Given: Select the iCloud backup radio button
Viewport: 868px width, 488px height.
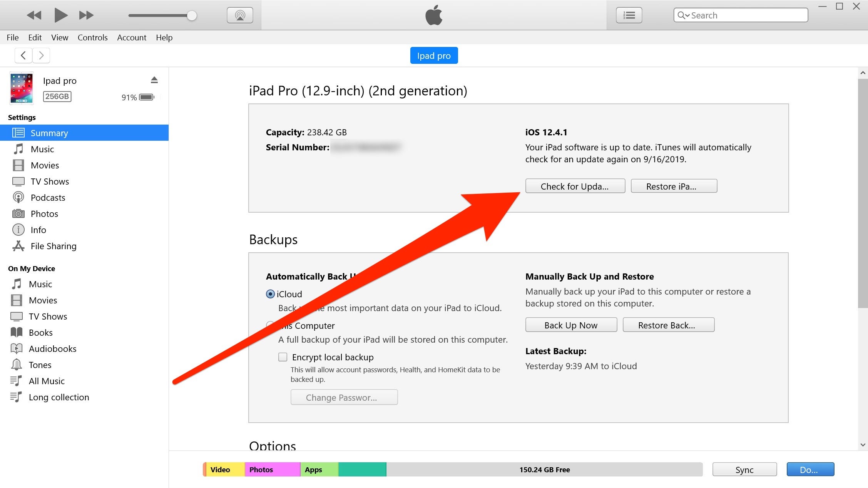Looking at the screenshot, I should (270, 294).
